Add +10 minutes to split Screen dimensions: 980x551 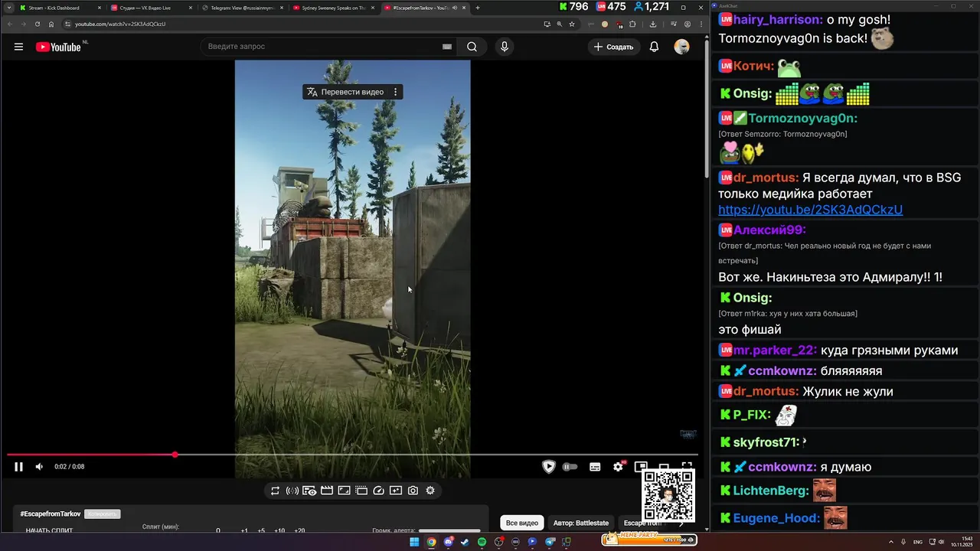279,530
